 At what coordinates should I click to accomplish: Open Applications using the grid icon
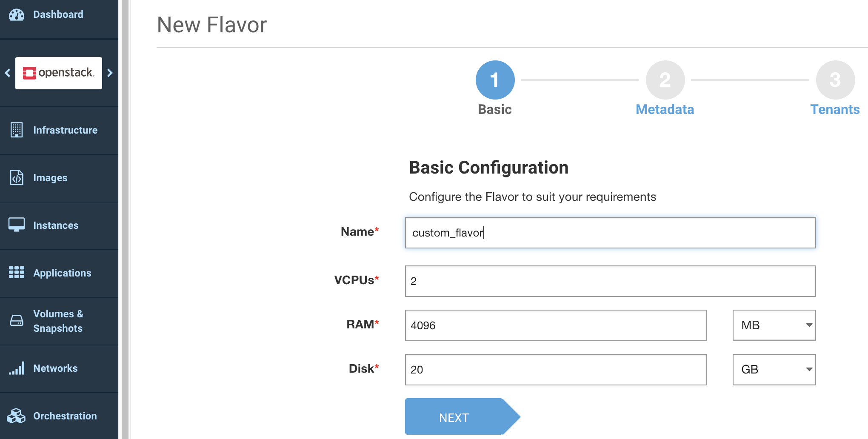17,272
